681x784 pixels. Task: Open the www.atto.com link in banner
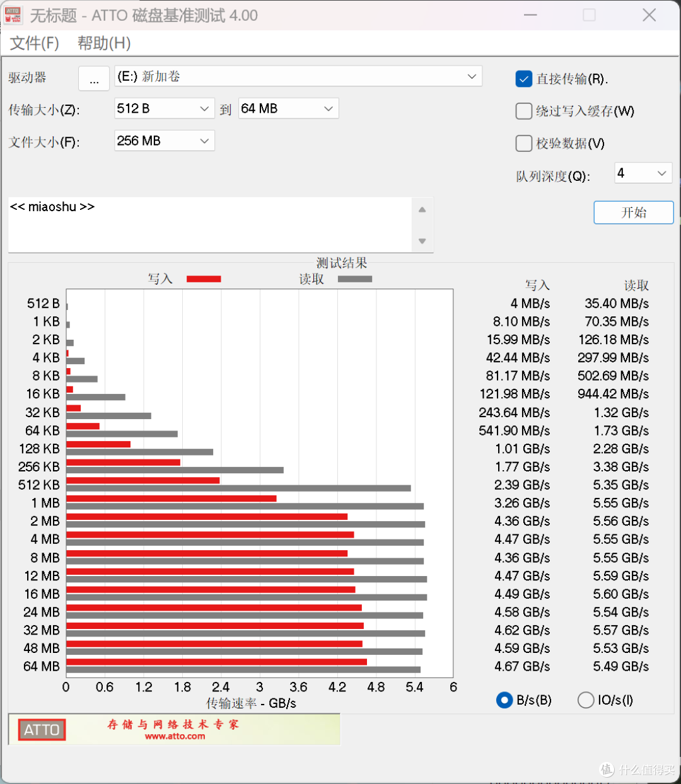pos(175,736)
